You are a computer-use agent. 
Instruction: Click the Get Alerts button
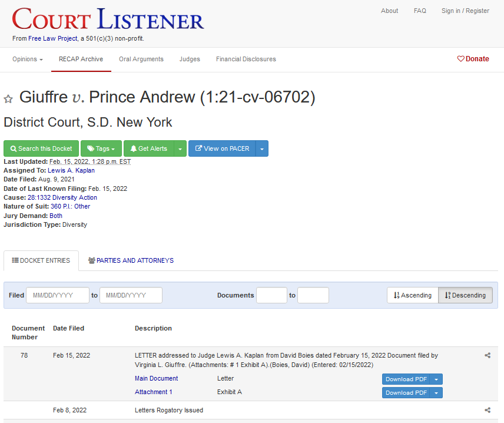(x=149, y=148)
